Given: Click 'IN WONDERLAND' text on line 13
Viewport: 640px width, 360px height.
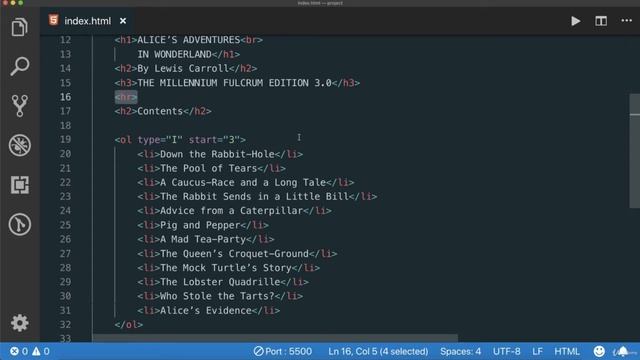Looking at the screenshot, I should point(174,54).
